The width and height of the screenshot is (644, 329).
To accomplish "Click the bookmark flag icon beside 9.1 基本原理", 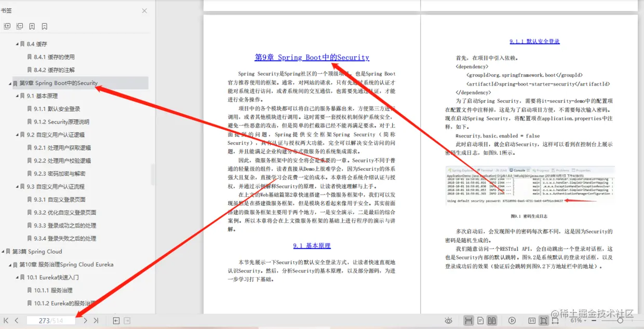I will tap(22, 96).
